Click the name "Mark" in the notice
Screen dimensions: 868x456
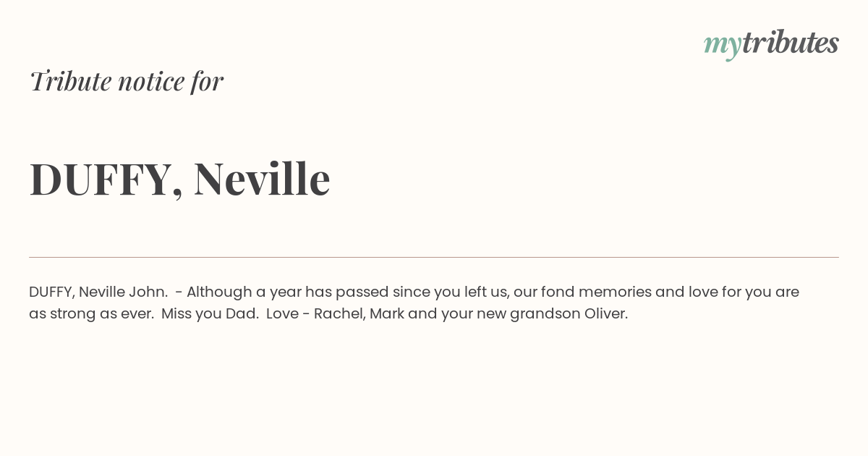386,313
